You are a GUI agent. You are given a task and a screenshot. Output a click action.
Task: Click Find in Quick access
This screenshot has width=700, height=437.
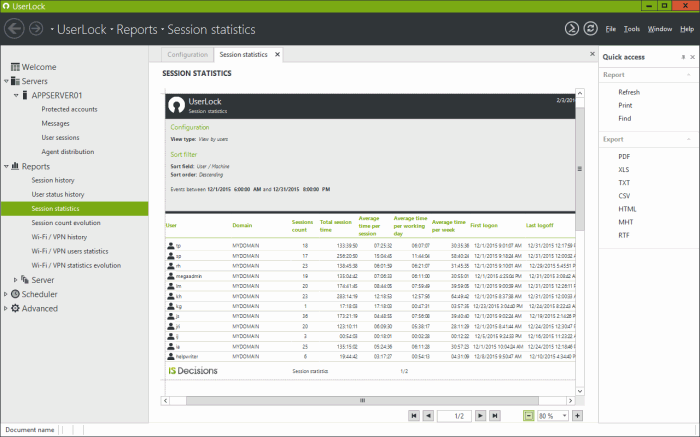pyautogui.click(x=625, y=119)
